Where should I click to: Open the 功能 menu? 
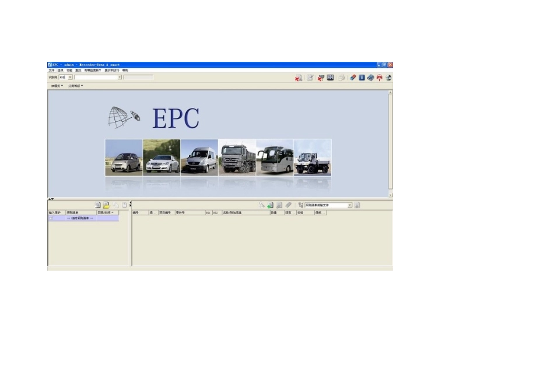coord(69,71)
